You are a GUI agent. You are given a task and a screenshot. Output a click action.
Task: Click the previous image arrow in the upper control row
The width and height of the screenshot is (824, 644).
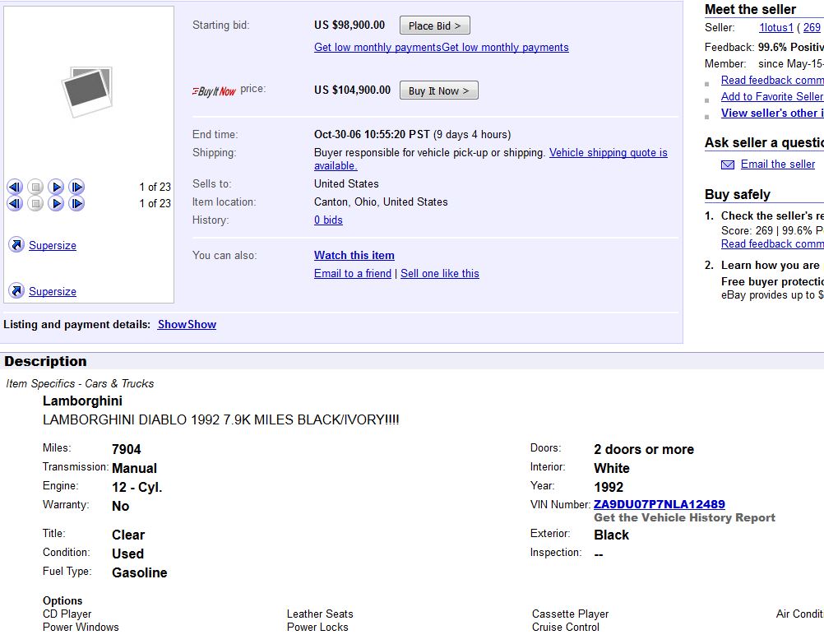(x=15, y=187)
